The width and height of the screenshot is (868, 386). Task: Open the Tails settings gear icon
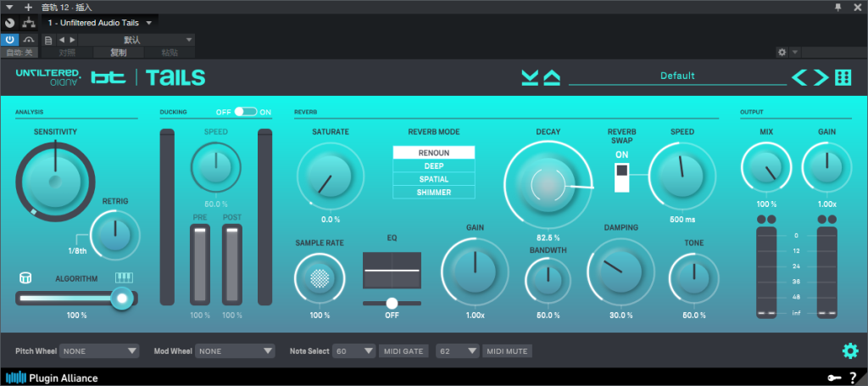tap(849, 351)
